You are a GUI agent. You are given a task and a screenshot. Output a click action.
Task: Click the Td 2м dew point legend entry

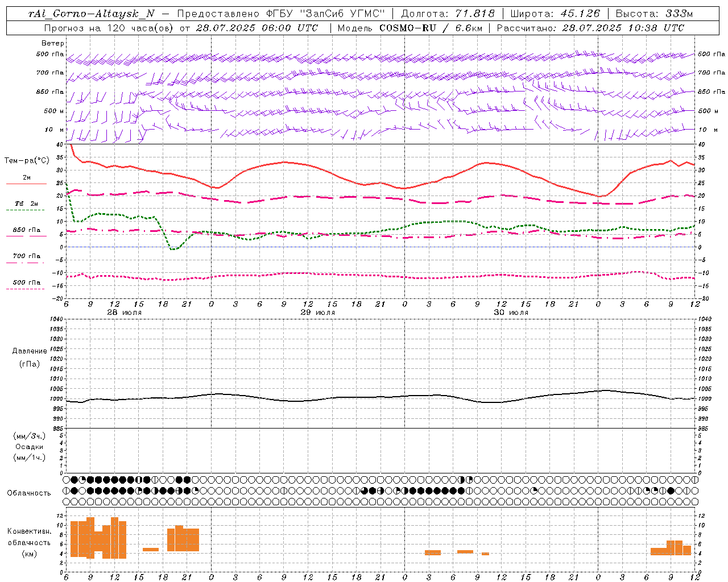pyautogui.click(x=27, y=203)
